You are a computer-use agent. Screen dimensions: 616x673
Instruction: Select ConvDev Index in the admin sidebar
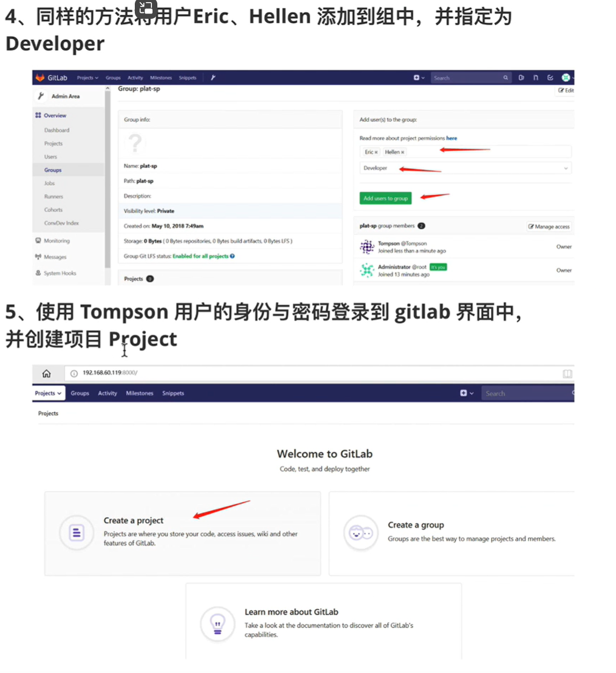coord(61,223)
